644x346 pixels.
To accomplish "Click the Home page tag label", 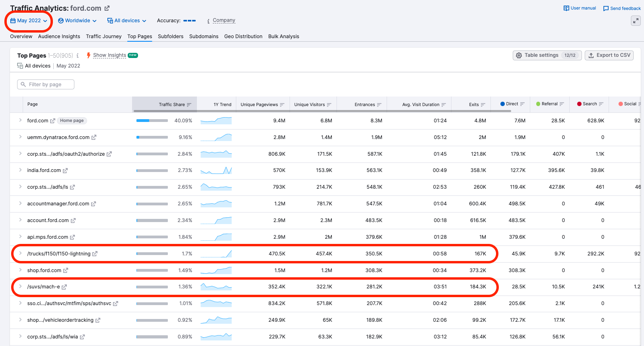I will [72, 121].
